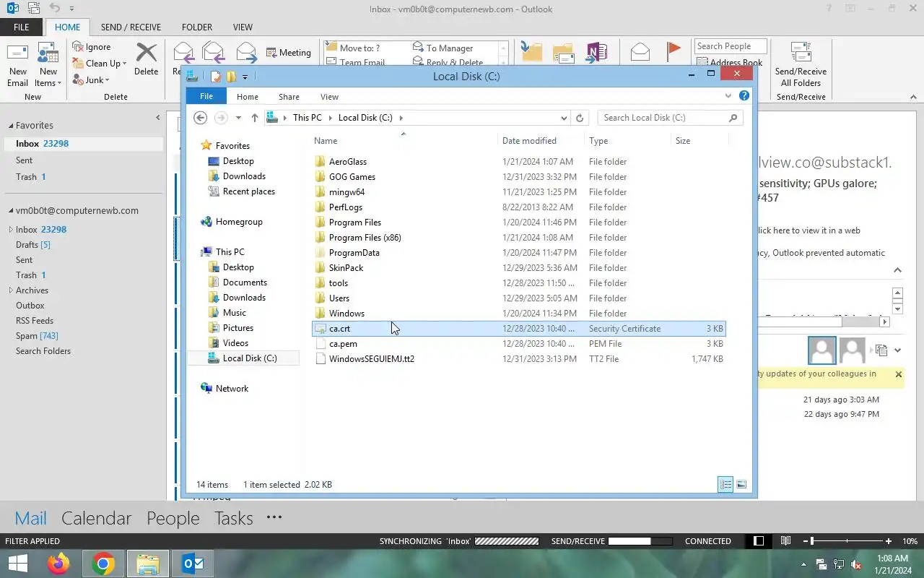
Task: Click the Search People field
Action: 730,46
